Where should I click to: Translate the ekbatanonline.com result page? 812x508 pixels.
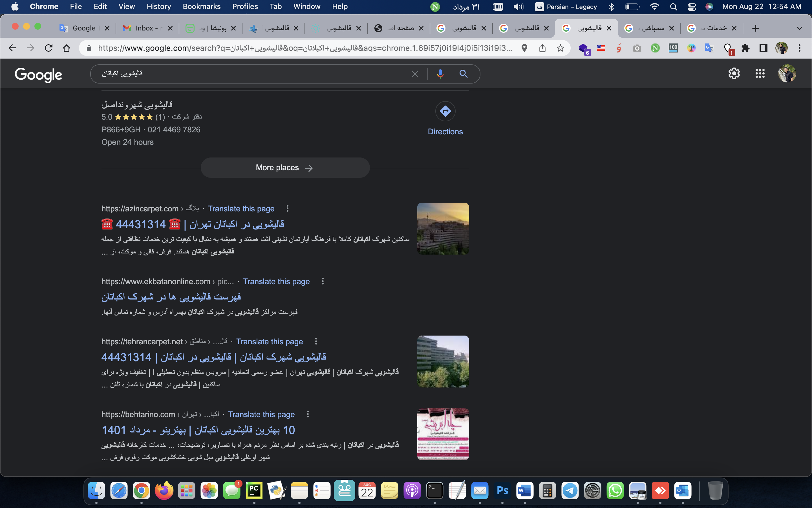coord(276,282)
